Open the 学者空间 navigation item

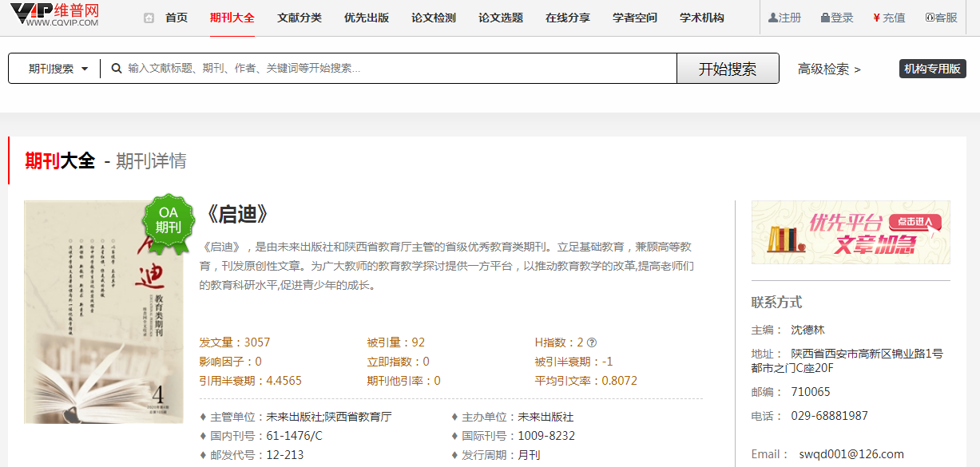634,18
